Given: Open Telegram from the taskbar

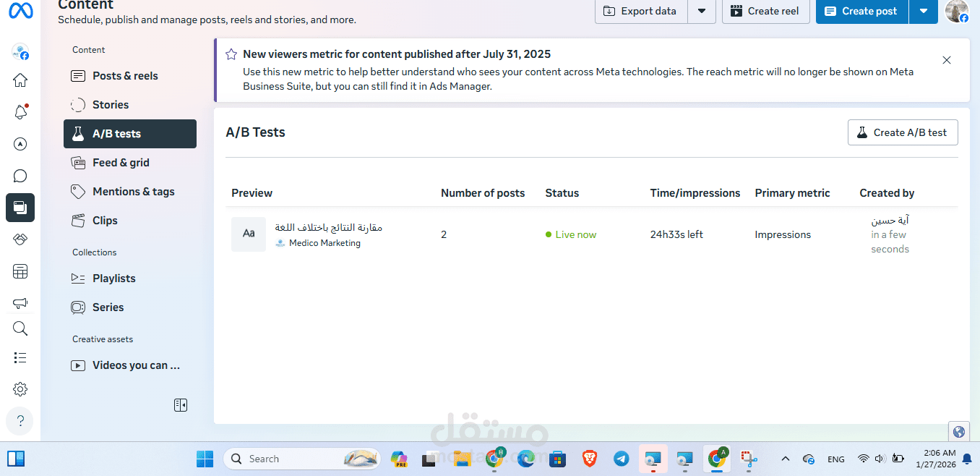Looking at the screenshot, I should click(621, 459).
